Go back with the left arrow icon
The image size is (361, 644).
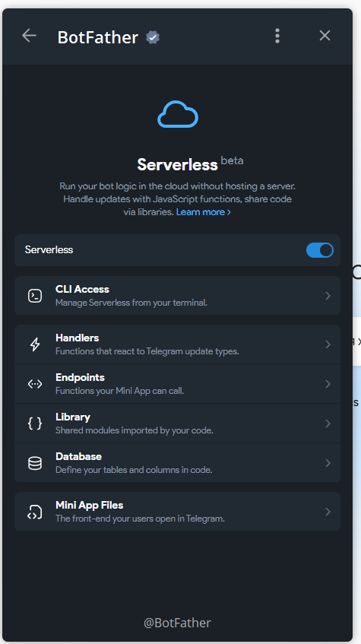(x=29, y=36)
